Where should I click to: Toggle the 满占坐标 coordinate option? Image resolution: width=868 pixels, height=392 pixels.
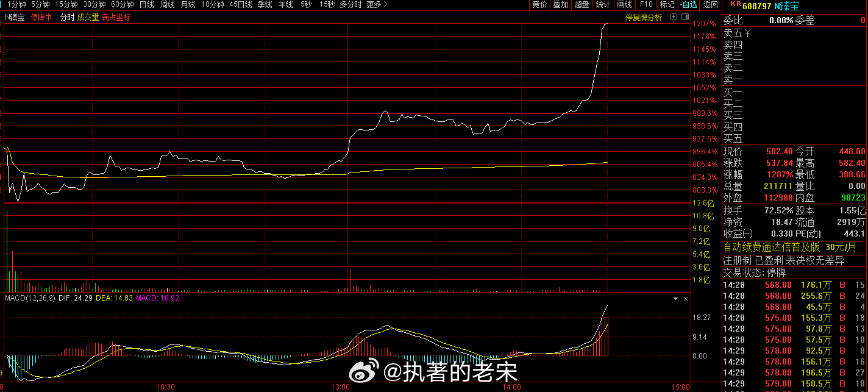[116, 18]
